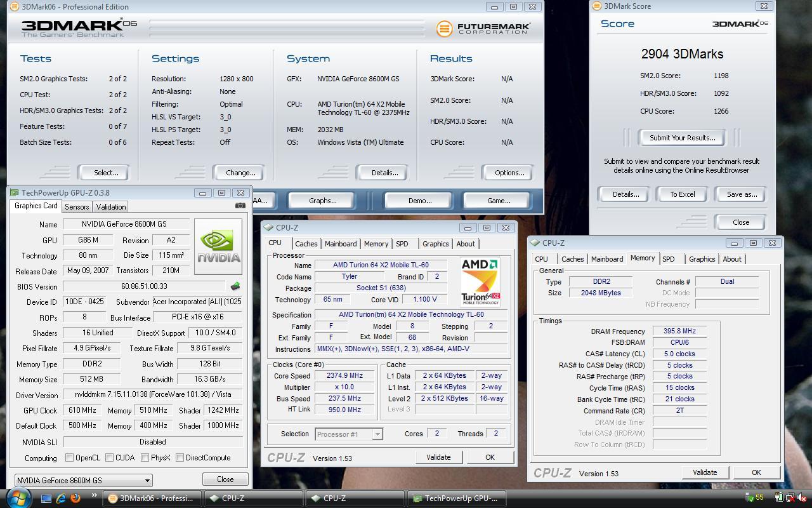Click Save as... in 3DMark Score window
Image resolution: width=812 pixels, height=508 pixels.
pyautogui.click(x=742, y=194)
